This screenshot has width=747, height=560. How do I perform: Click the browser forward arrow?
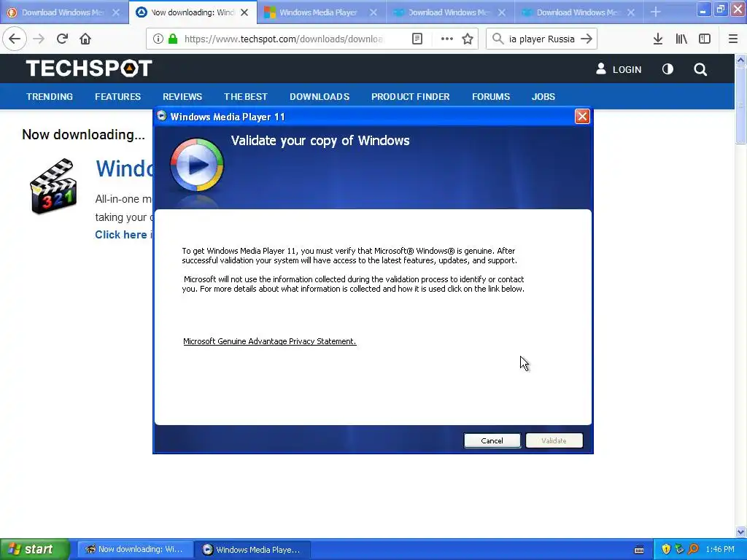coord(39,39)
